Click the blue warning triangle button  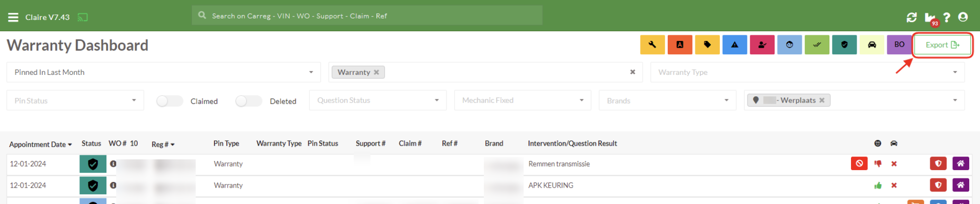735,45
